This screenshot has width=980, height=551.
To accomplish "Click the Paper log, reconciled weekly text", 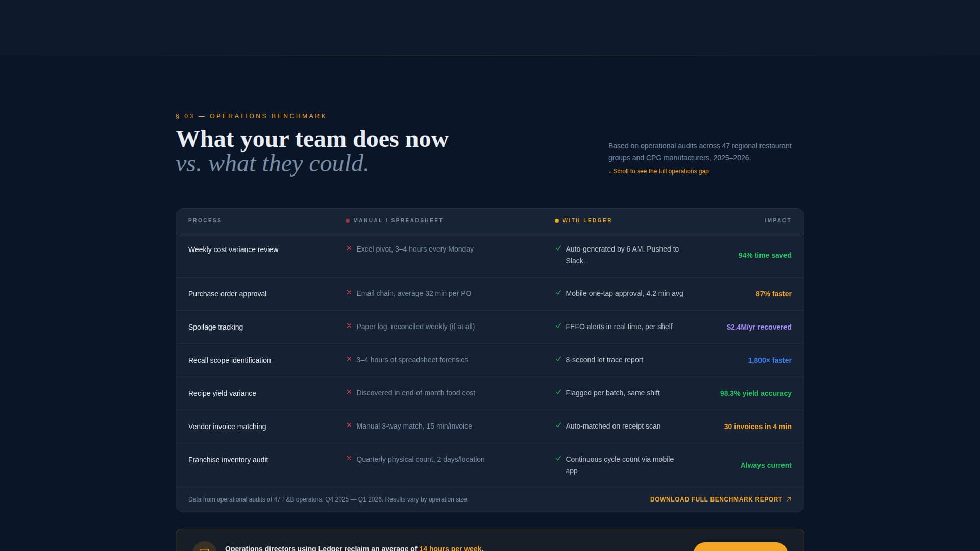I will click(x=415, y=327).
